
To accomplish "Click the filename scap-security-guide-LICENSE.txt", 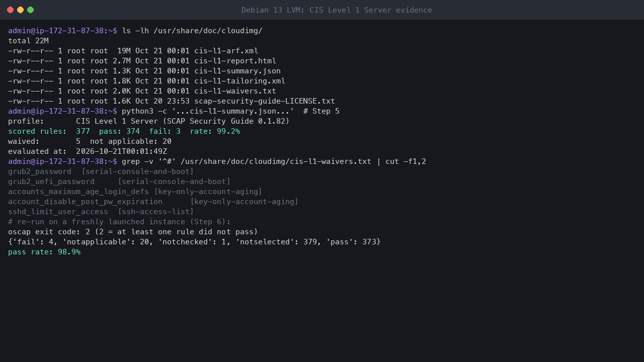I will 265,101.
